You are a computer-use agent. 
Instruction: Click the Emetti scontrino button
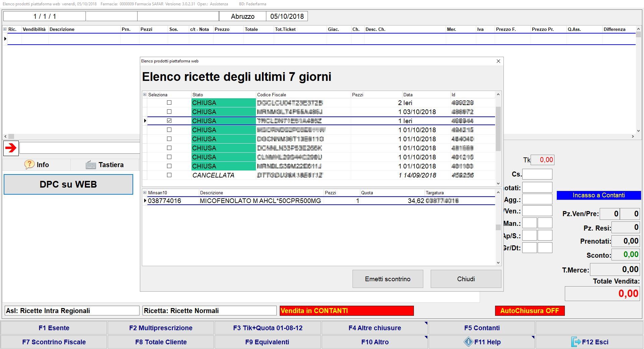387,279
